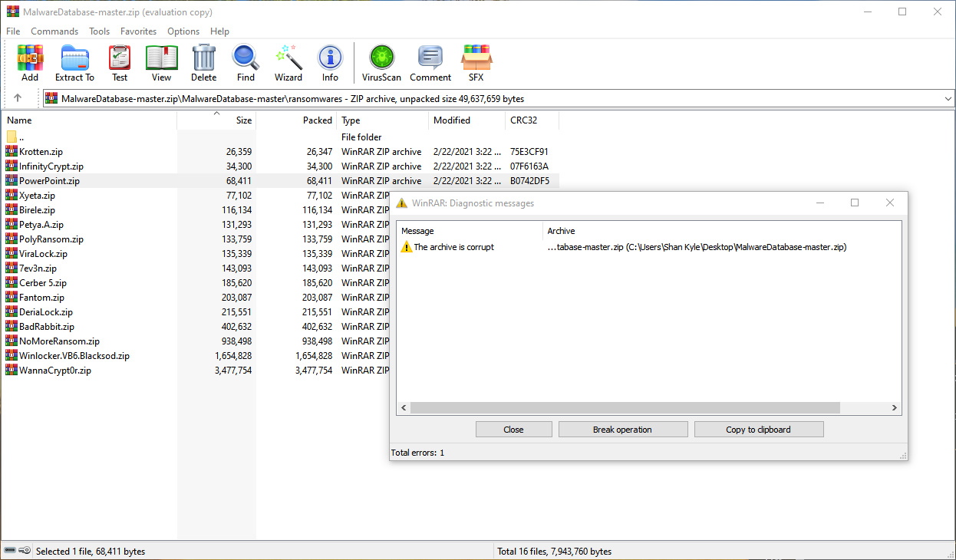Click the Krotten.zip archive icon
The width and height of the screenshot is (956, 560).
tap(12, 152)
